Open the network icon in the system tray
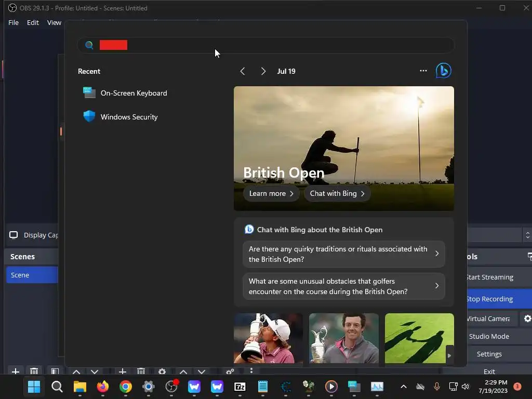The image size is (532, 399). point(453,387)
